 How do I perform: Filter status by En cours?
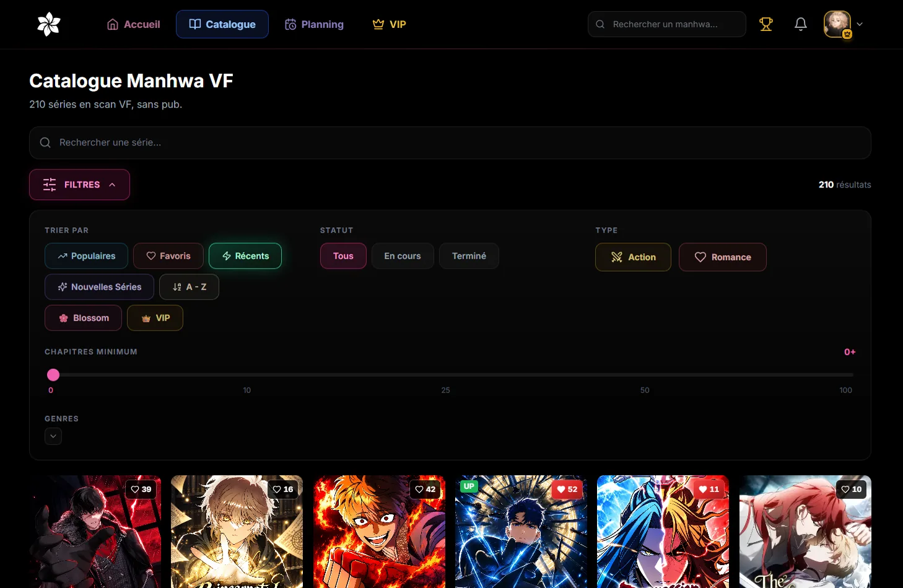pos(403,256)
